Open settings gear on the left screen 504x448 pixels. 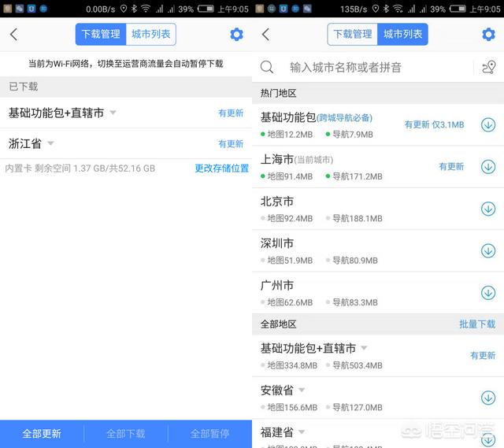pos(236,35)
